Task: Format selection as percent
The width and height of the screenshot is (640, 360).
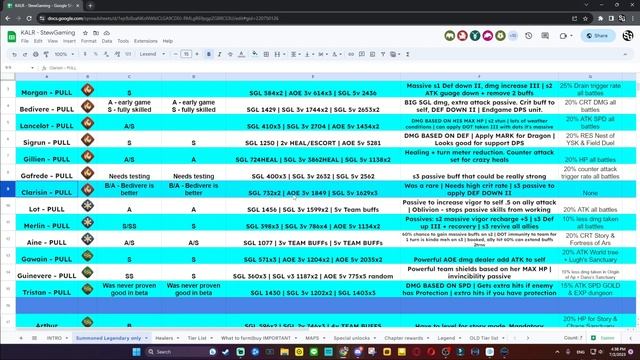Action: [x=96, y=54]
